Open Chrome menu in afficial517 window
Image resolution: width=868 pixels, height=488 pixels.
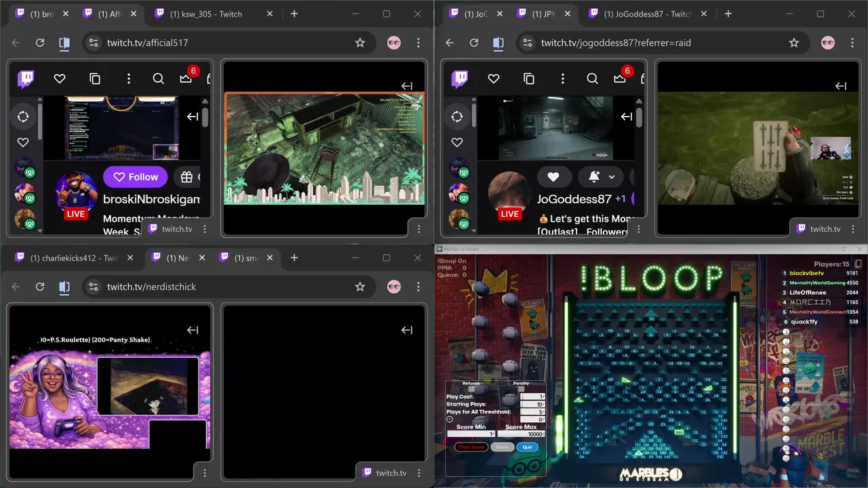click(418, 43)
